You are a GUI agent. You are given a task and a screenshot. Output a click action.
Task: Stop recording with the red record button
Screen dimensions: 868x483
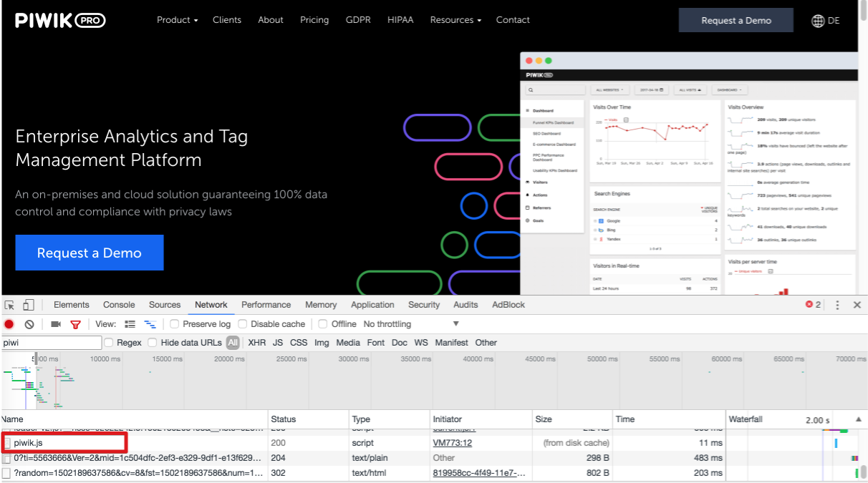pyautogui.click(x=9, y=324)
